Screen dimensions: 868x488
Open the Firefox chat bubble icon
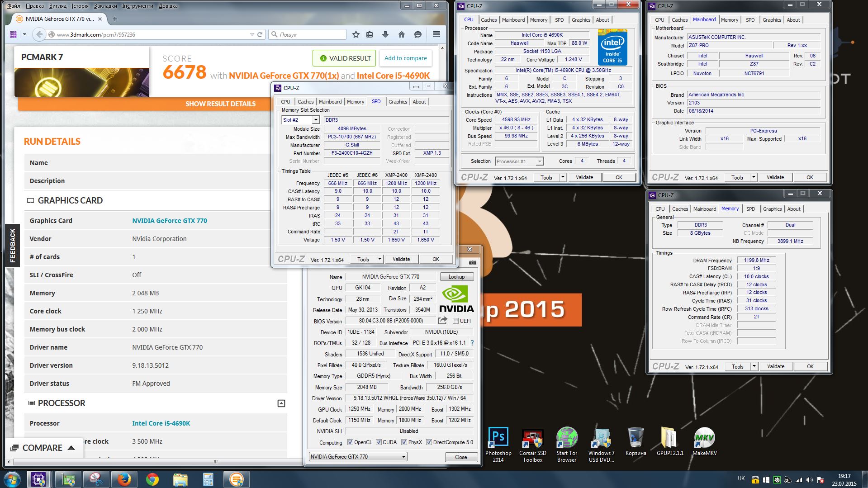[x=418, y=34]
